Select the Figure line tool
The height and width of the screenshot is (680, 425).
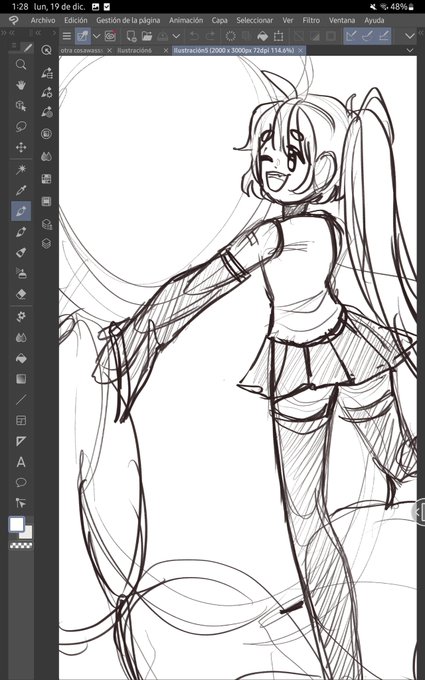click(21, 399)
